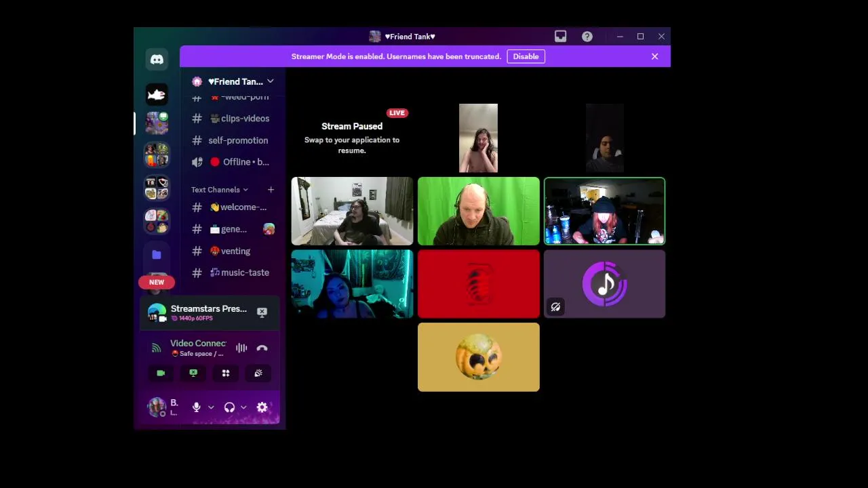The height and width of the screenshot is (488, 868).
Task: Toggle camera on or off
Action: coord(161,373)
